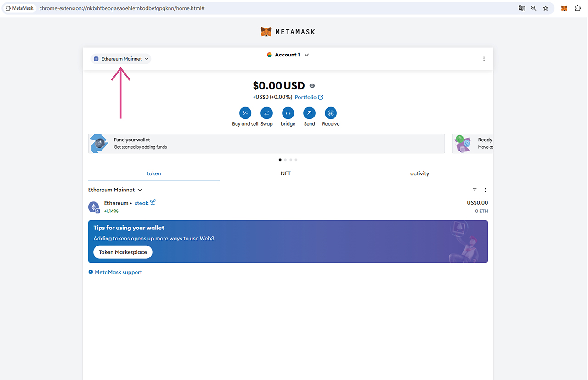Click the MetaMask extension fox icon in toolbar
This screenshot has height=380, width=588.
click(x=564, y=8)
